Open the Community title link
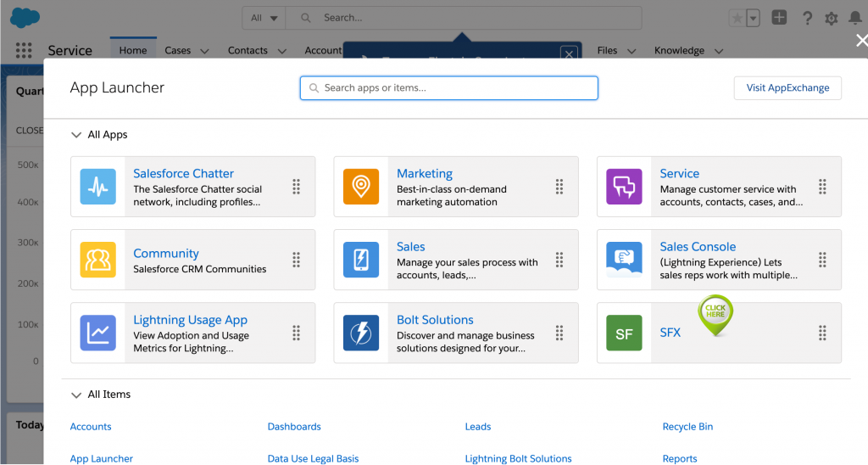The height and width of the screenshot is (465, 868). click(166, 253)
